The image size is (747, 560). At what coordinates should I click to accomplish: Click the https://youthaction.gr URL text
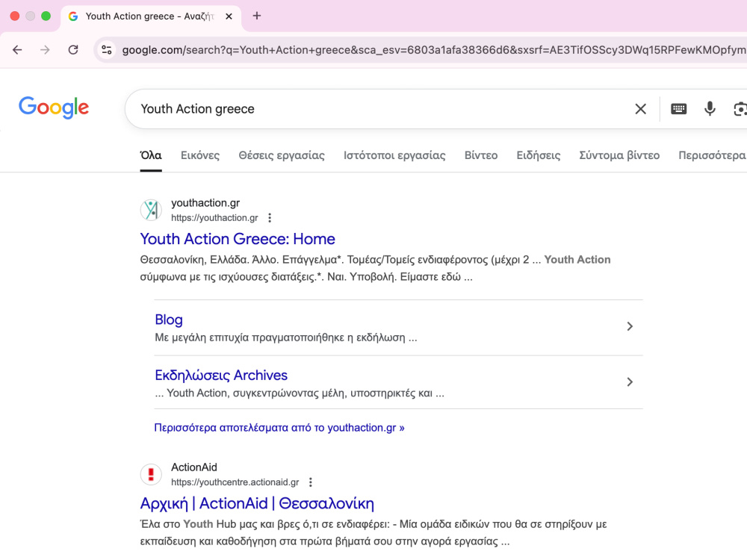coord(214,218)
